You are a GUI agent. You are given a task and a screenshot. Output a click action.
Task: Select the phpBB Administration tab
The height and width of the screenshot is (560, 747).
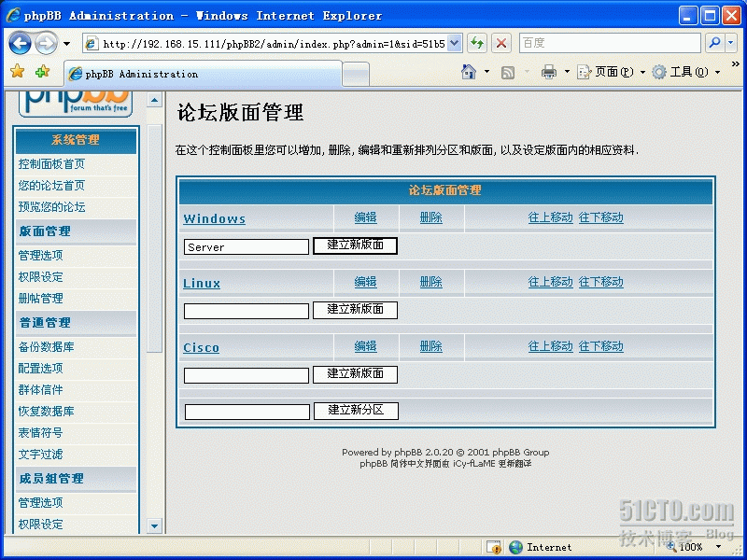[203, 74]
